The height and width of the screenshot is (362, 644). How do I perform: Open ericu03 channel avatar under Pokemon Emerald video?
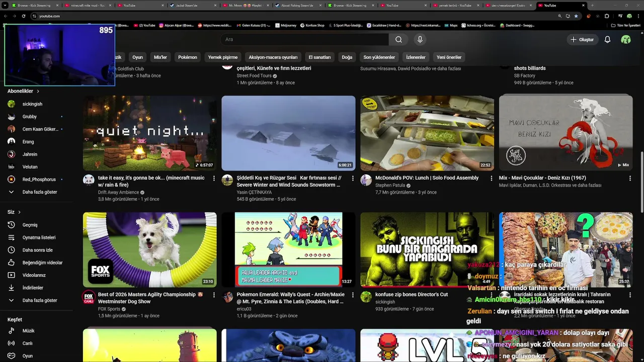tap(227, 297)
